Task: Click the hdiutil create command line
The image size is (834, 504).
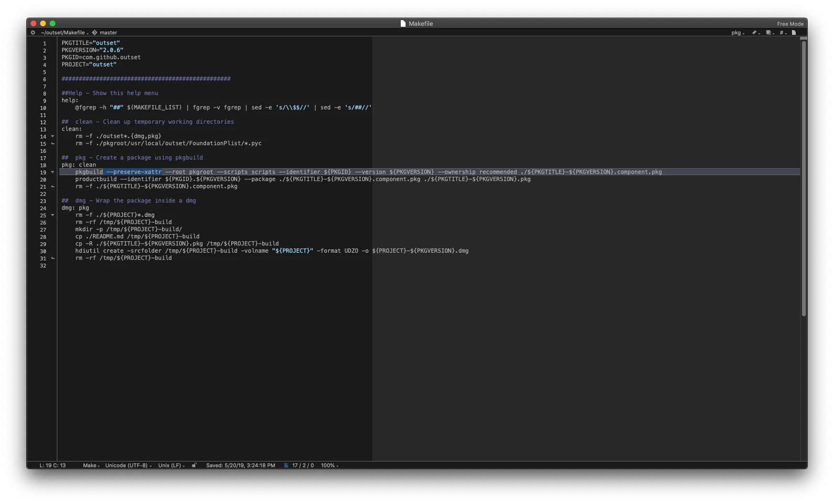Action: coord(272,251)
